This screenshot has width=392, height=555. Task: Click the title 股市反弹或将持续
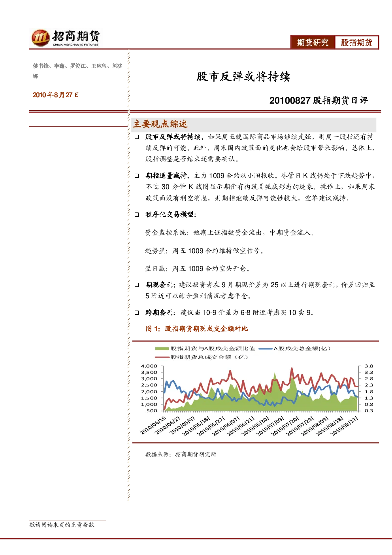click(243, 76)
